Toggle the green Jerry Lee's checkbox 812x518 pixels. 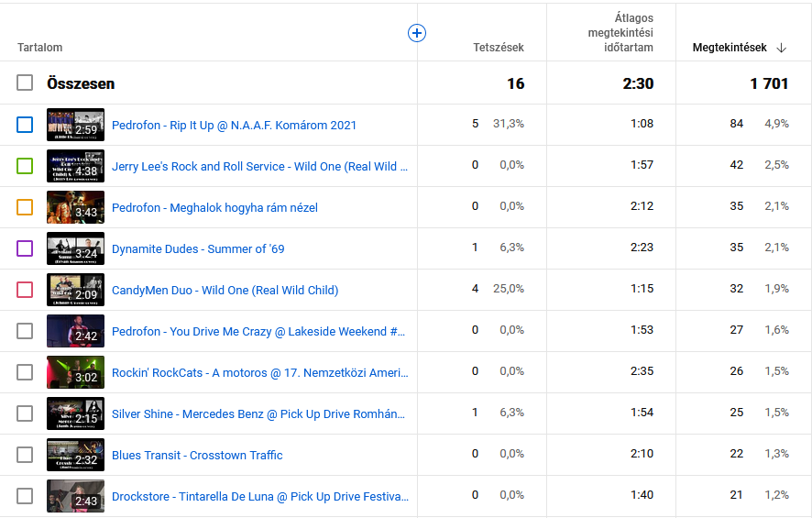coord(25,166)
